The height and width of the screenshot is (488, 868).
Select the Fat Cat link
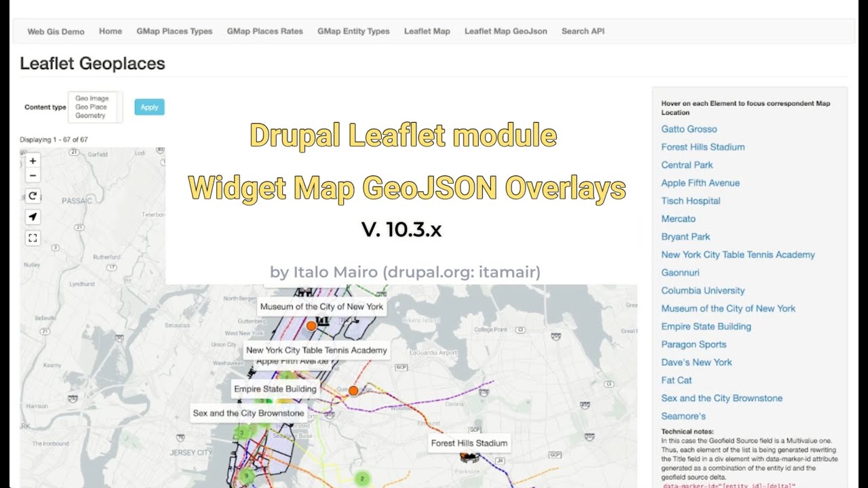677,380
